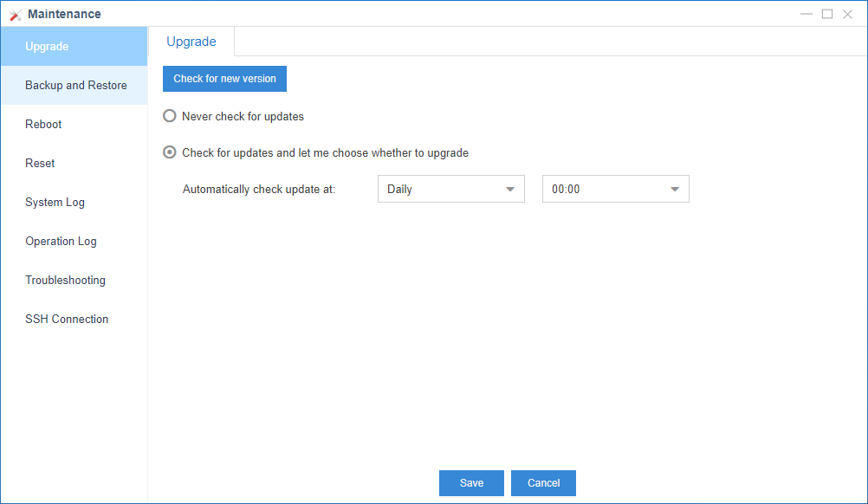View the Operation Log
868x504 pixels.
click(61, 242)
